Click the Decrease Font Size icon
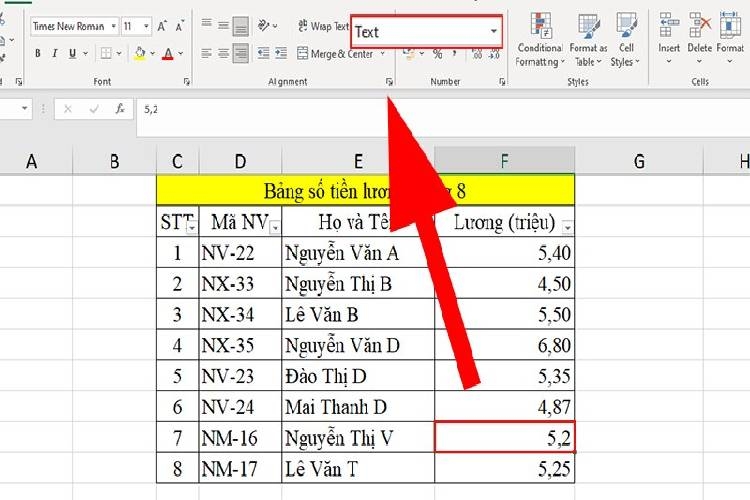This screenshot has height=500, width=750. click(x=179, y=26)
